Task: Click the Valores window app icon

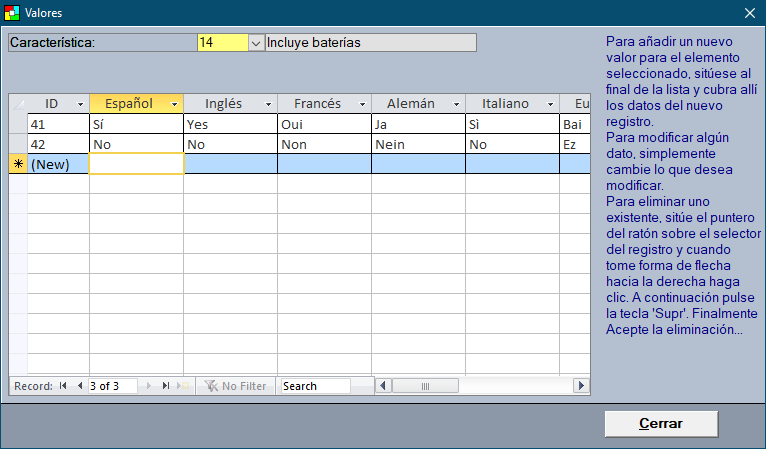Action: pyautogui.click(x=12, y=13)
